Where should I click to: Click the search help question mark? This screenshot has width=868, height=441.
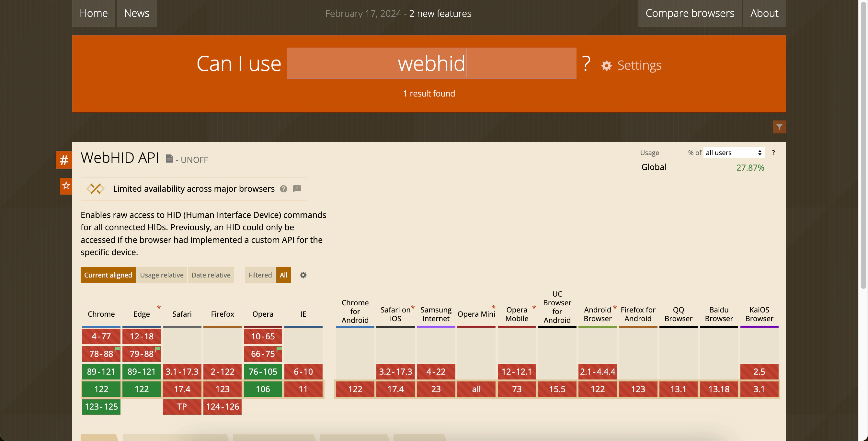pos(586,63)
